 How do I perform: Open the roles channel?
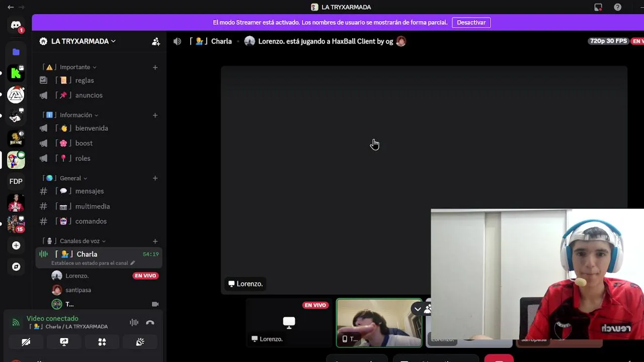(x=99, y=158)
